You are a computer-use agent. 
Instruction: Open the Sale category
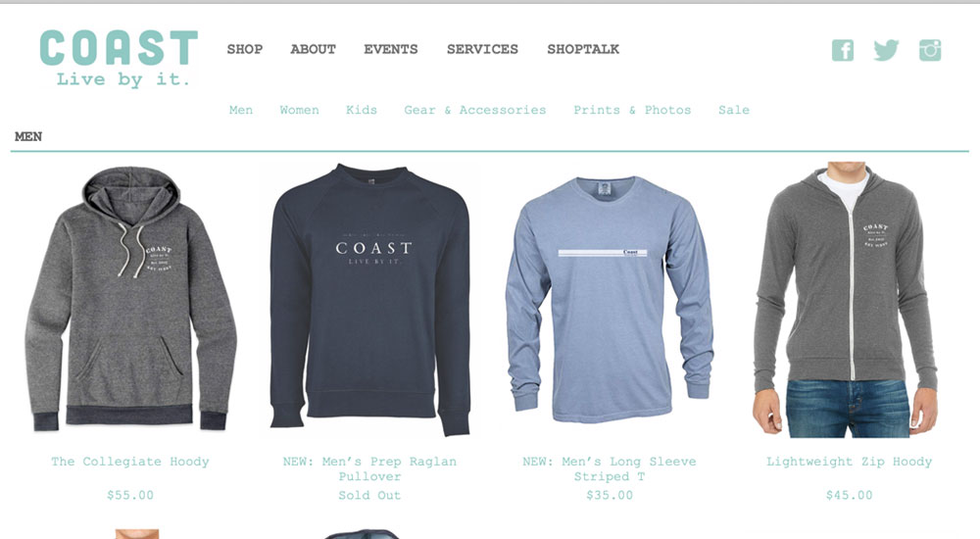pos(734,110)
